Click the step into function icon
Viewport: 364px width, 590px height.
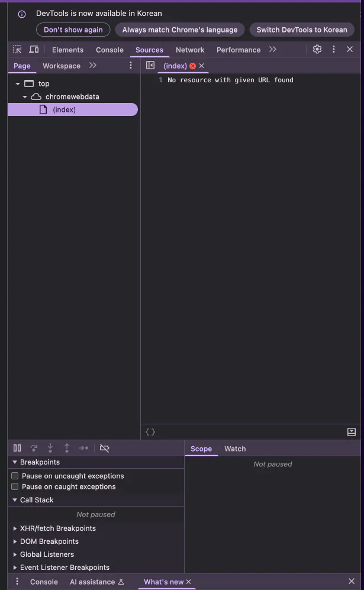point(50,448)
